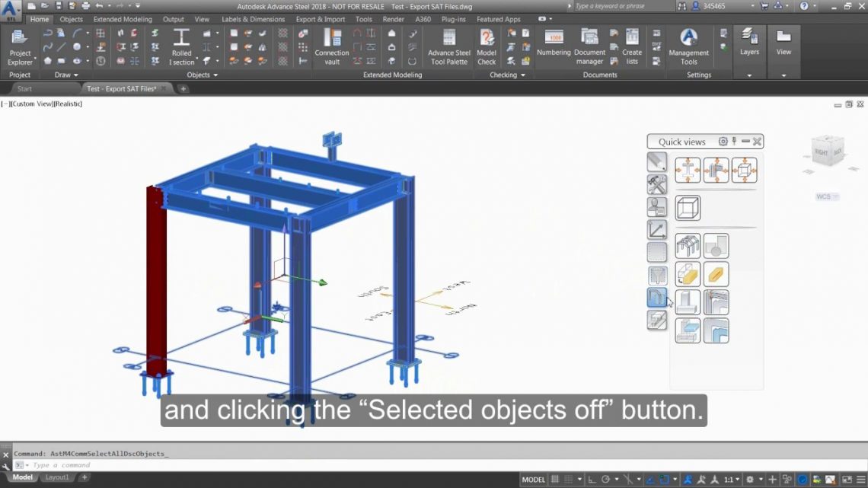Image resolution: width=868 pixels, height=488 pixels.
Task: Open the Output ribbon tab
Action: pyautogui.click(x=174, y=19)
